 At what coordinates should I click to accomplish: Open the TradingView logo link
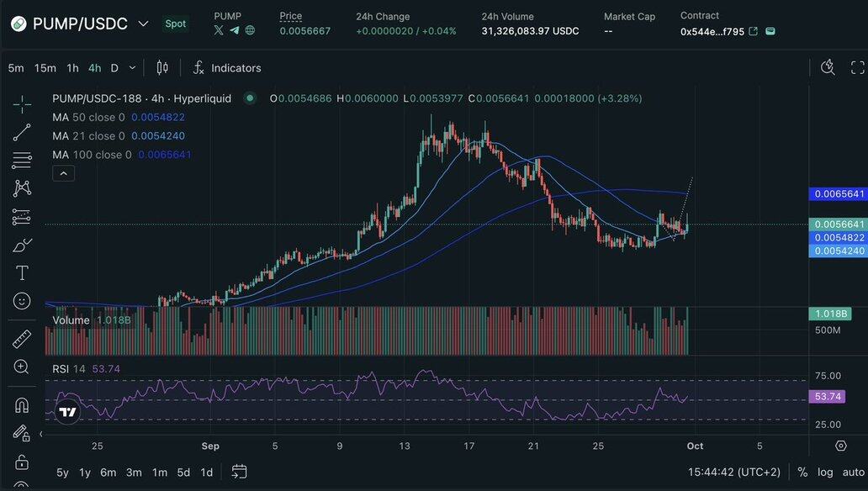(67, 412)
